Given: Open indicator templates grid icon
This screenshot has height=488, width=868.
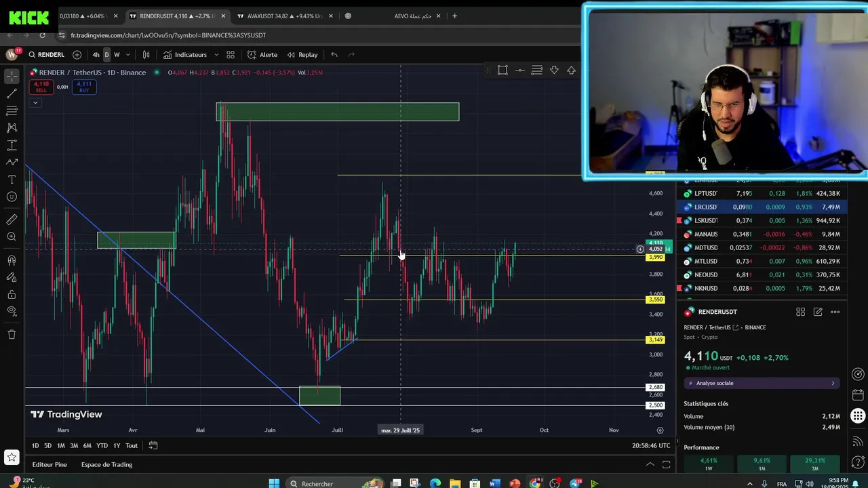Looking at the screenshot, I should [x=231, y=55].
